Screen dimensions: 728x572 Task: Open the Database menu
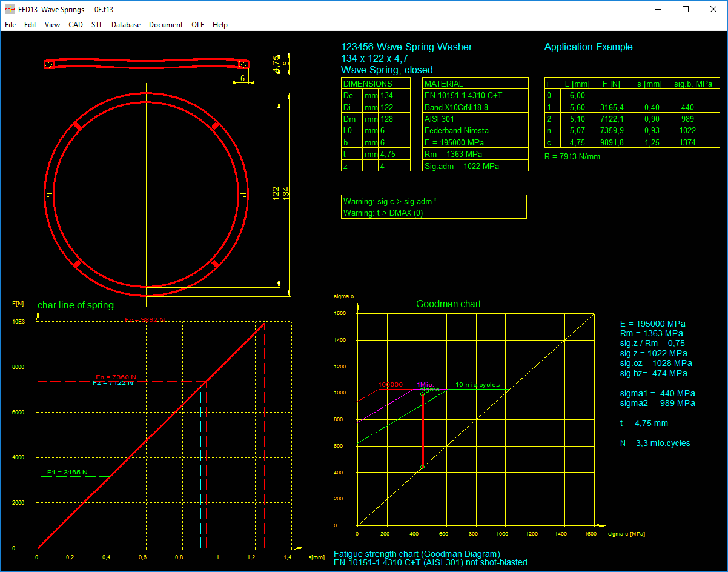[x=126, y=25]
